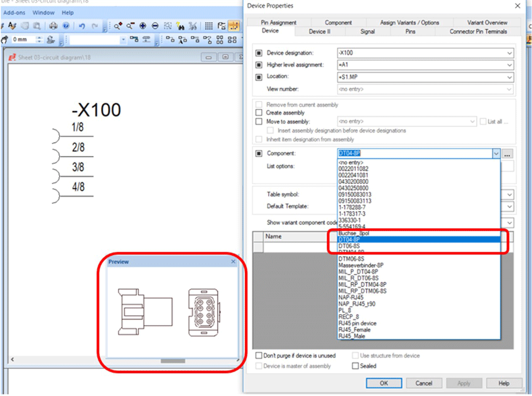The image size is (532, 396).
Task: Click the Undo icon in the toolbar
Action: [81, 26]
